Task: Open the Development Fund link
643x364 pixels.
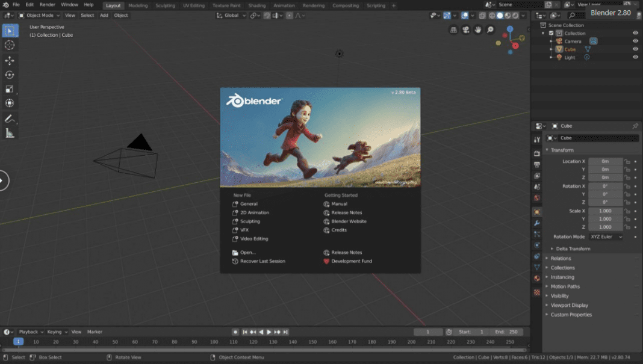Action: pos(351,261)
